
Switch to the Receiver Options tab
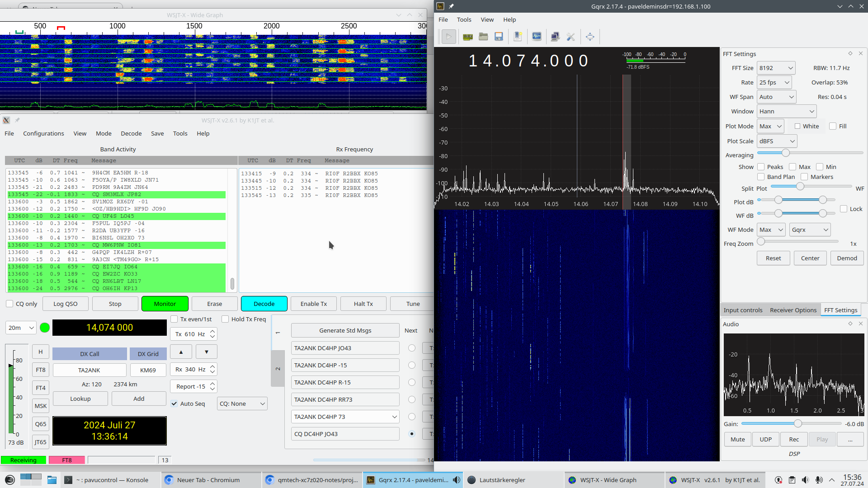pyautogui.click(x=793, y=310)
